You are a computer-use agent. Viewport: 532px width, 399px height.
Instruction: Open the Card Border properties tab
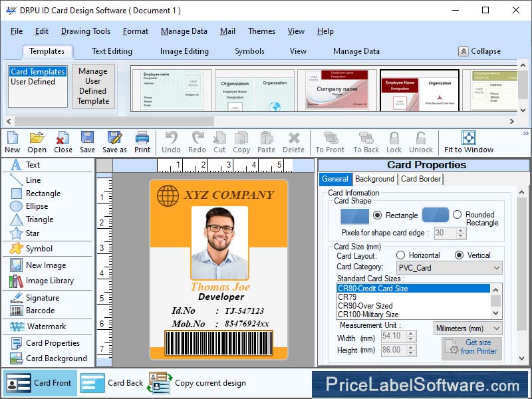click(x=421, y=179)
